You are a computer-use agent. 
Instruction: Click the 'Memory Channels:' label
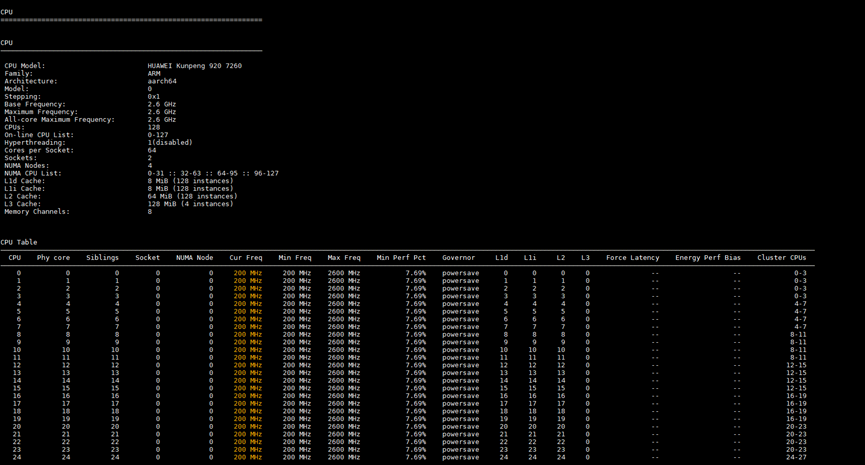(x=37, y=211)
